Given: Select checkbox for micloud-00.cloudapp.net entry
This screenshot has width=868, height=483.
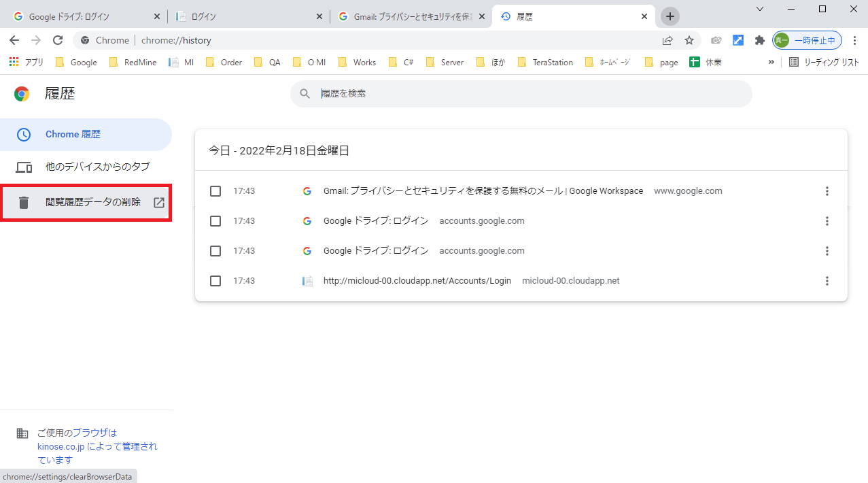Looking at the screenshot, I should pos(215,281).
